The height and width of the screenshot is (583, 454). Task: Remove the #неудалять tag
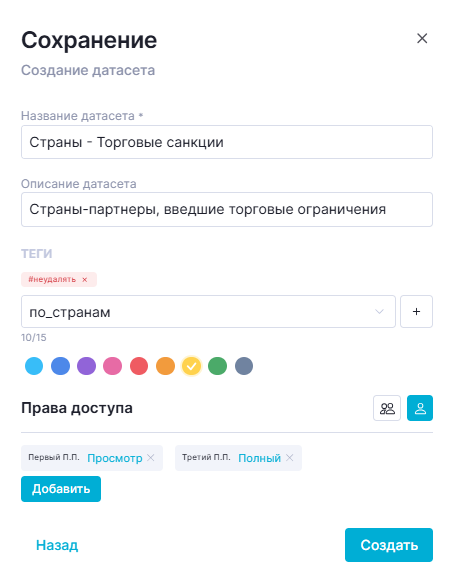[85, 280]
